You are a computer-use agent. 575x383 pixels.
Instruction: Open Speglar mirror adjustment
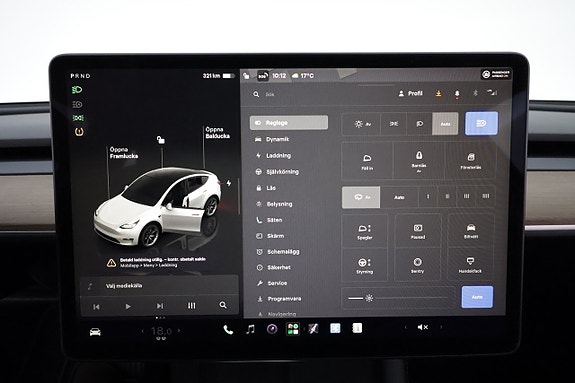tap(365, 231)
